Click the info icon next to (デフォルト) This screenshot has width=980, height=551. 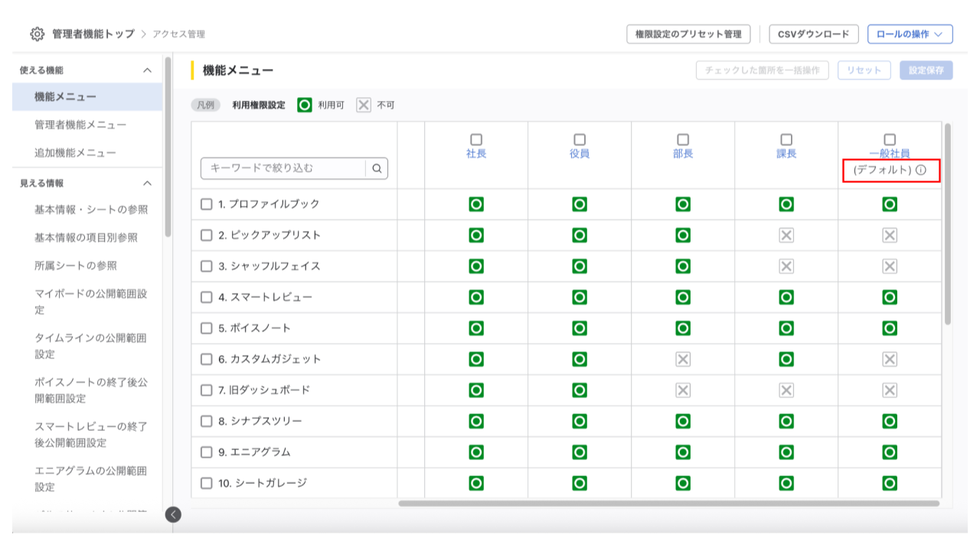(x=920, y=171)
